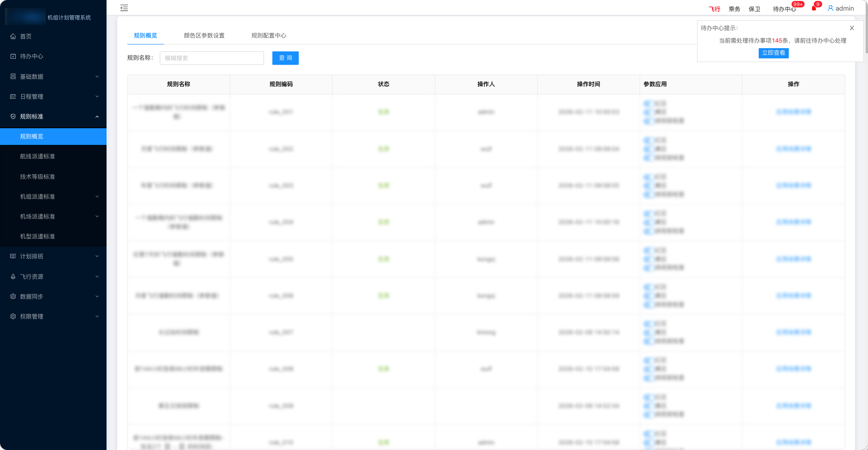The height and width of the screenshot is (450, 868).
Task: Click the 首页 home icon in sidebar
Action: (13, 36)
